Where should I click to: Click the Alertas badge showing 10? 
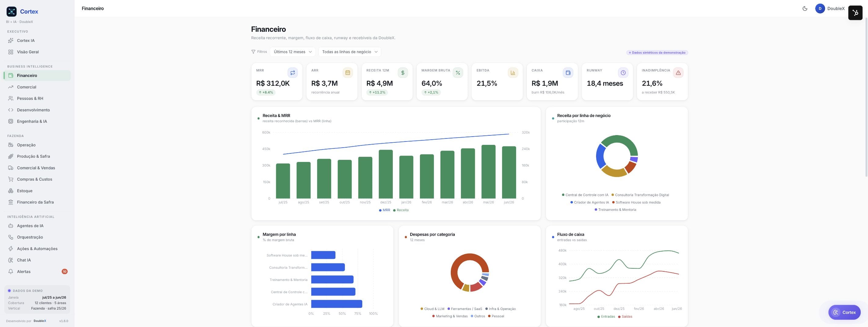(x=64, y=272)
